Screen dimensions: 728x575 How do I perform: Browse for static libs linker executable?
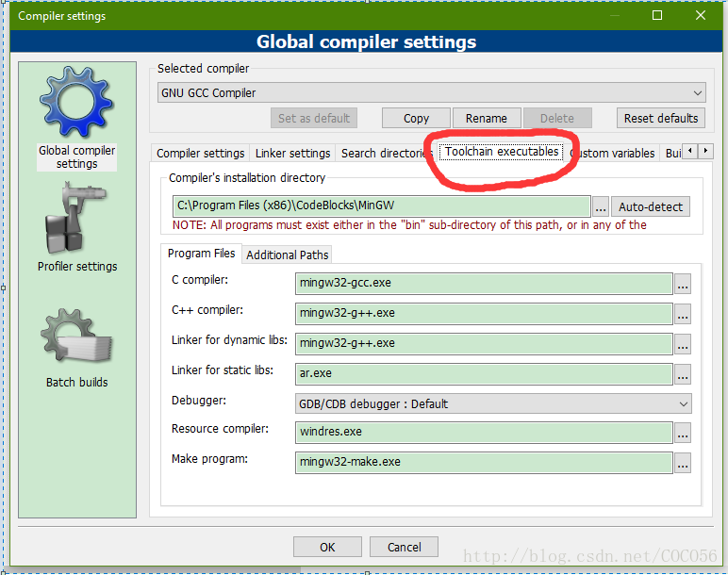683,374
